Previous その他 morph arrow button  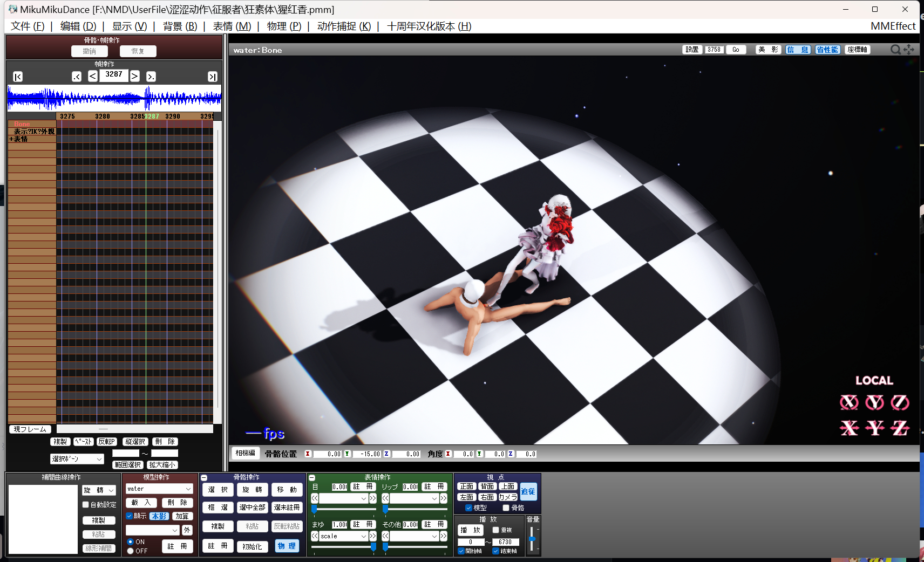point(385,536)
